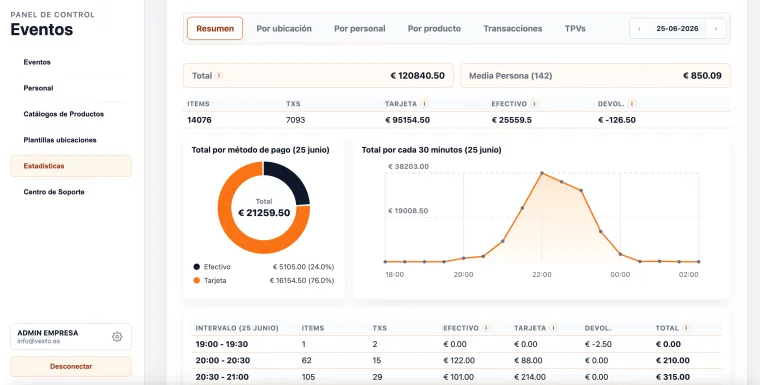Click the info icon beside TARJETA in interval table
Viewport: 760px width, 385px height.
coord(553,328)
